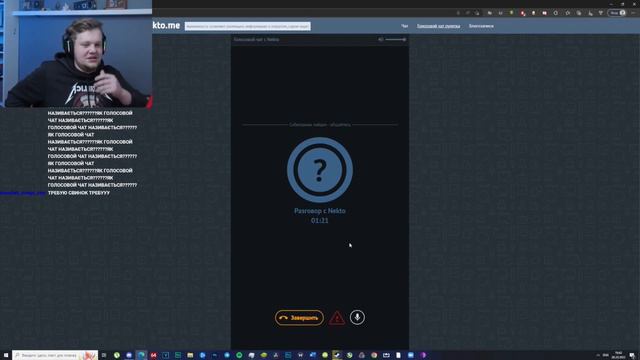Click the active Edge browser taskbar icon
The height and width of the screenshot is (360, 640).
pyautogui.click(x=141, y=355)
